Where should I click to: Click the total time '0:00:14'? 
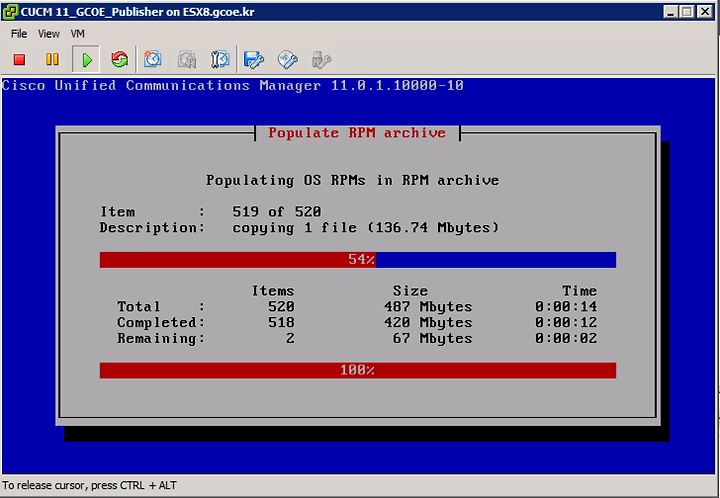pyautogui.click(x=566, y=307)
